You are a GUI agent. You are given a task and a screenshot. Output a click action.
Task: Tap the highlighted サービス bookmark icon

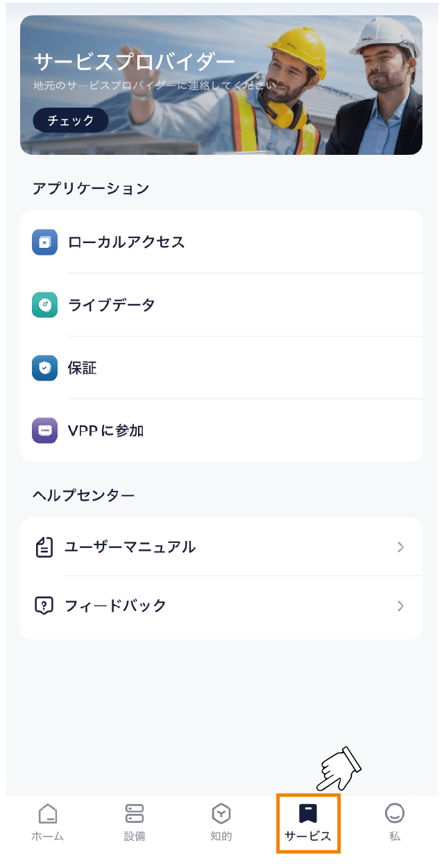pos(307,813)
